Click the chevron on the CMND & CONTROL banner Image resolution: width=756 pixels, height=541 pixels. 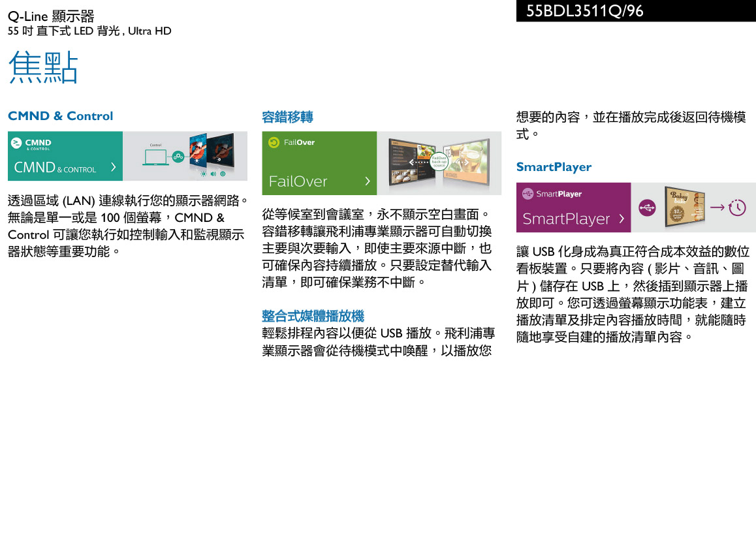tap(114, 167)
